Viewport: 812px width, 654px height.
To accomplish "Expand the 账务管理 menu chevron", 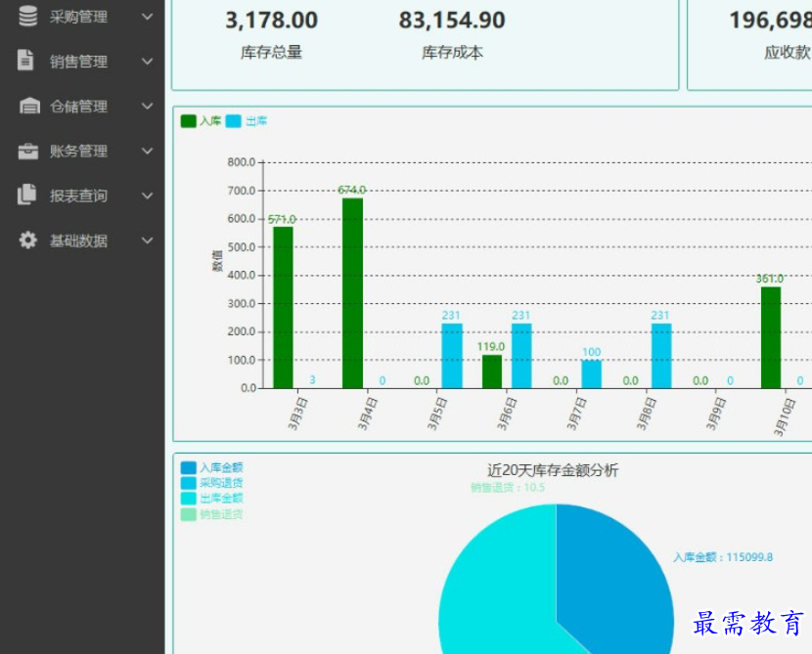I will 147,152.
